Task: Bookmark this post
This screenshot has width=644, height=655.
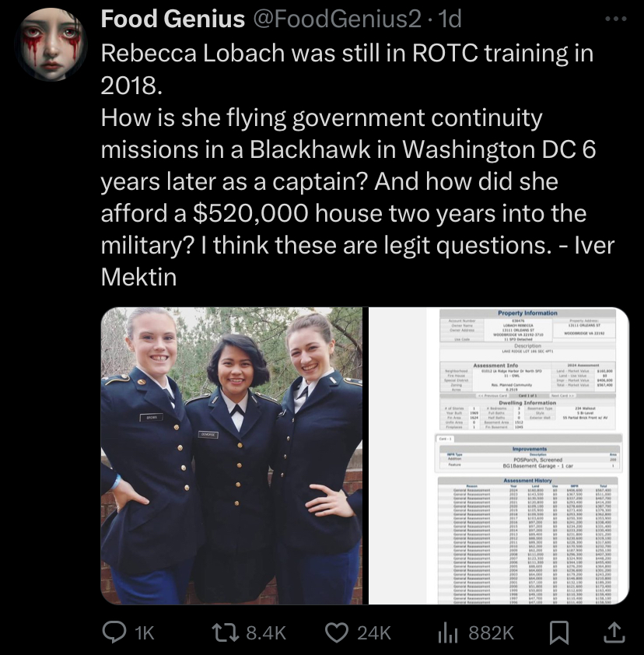Action: point(558,632)
